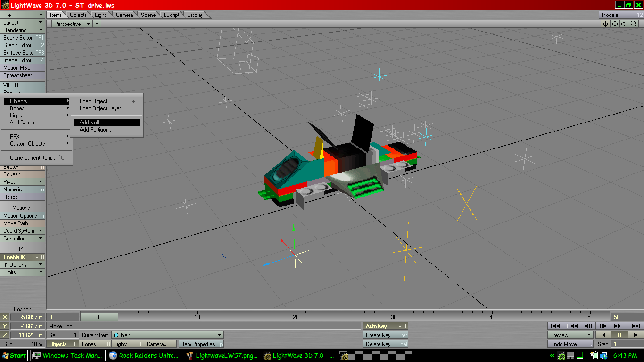644x362 pixels.
Task: Jump to last frame button
Action: tap(635, 326)
